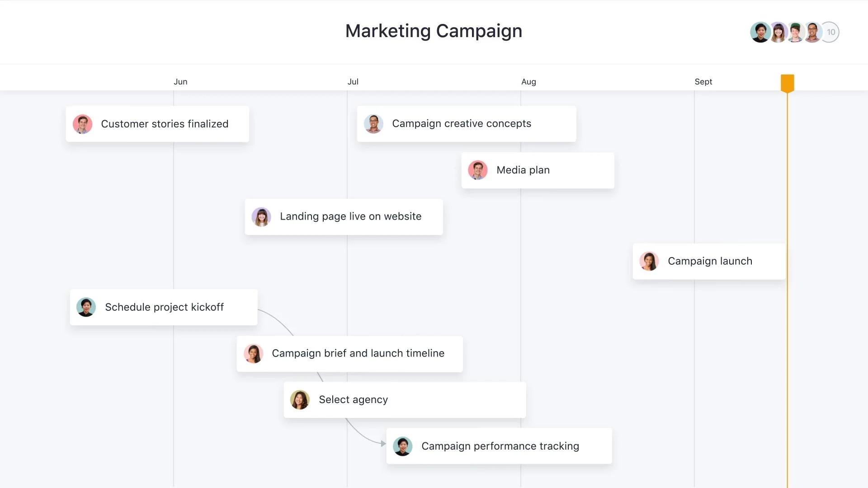This screenshot has width=868, height=488.
Task: Click the yellow today marker at Sept
Action: (x=788, y=82)
